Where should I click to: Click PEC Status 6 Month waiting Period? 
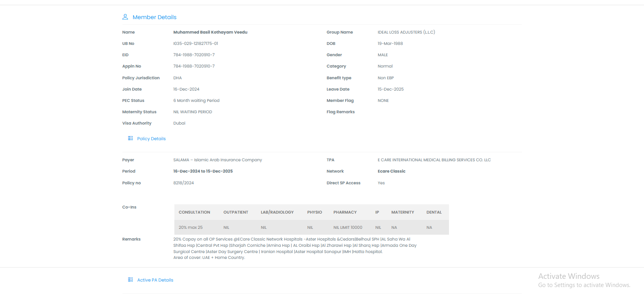196,100
